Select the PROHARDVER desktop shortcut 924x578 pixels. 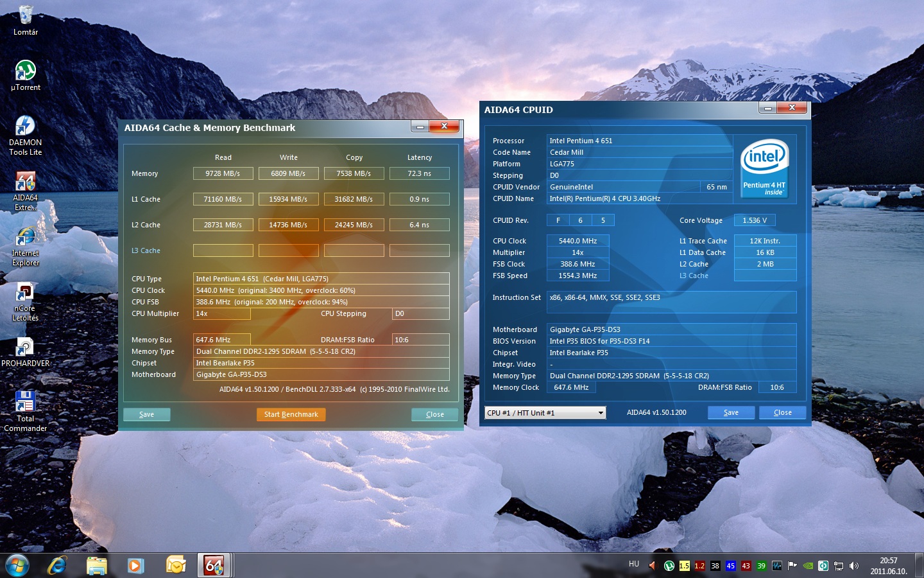pyautogui.click(x=26, y=352)
